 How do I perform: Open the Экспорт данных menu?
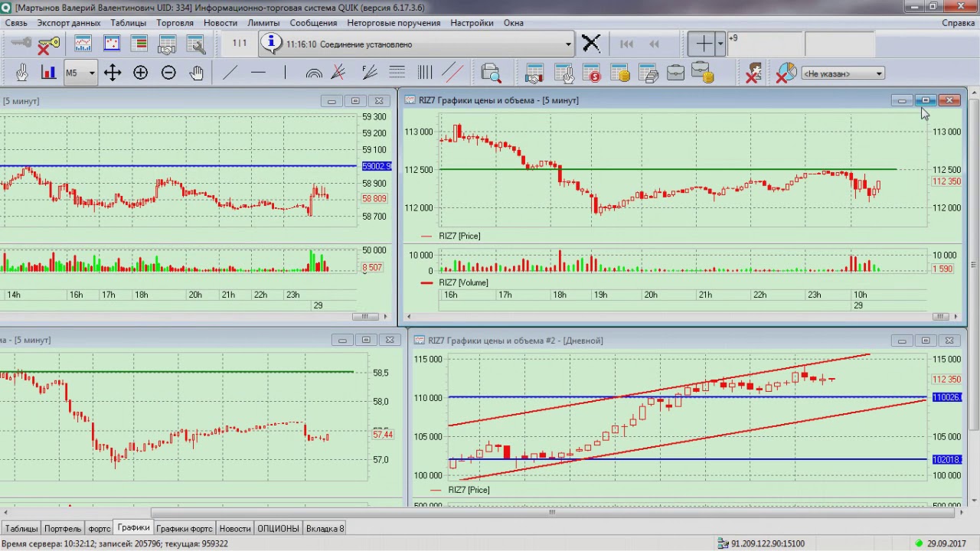coord(69,23)
